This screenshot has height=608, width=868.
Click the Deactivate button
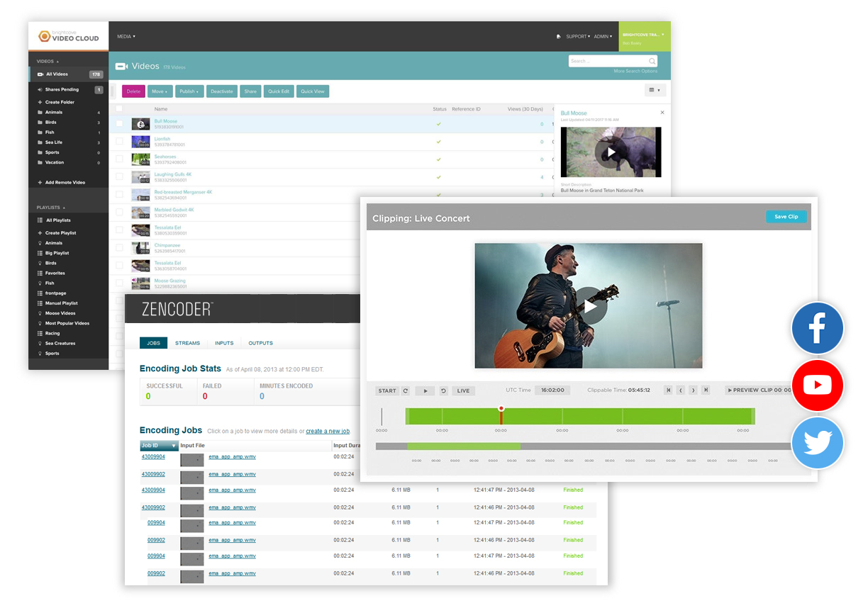point(222,91)
